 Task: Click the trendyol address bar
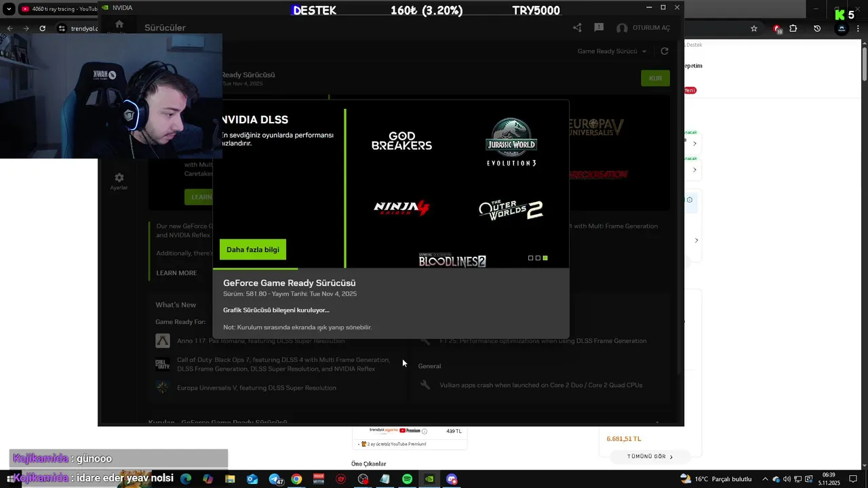[84, 28]
